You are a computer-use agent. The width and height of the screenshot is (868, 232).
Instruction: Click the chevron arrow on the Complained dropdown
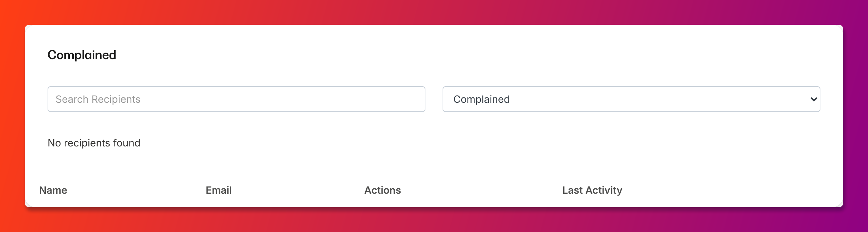(814, 99)
